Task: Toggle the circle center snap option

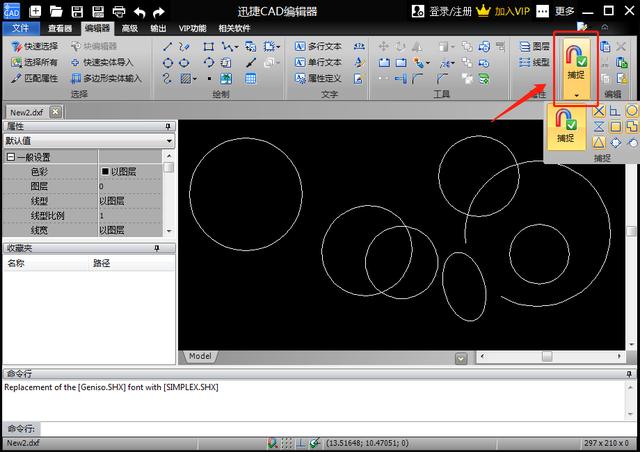Action: coord(632,110)
